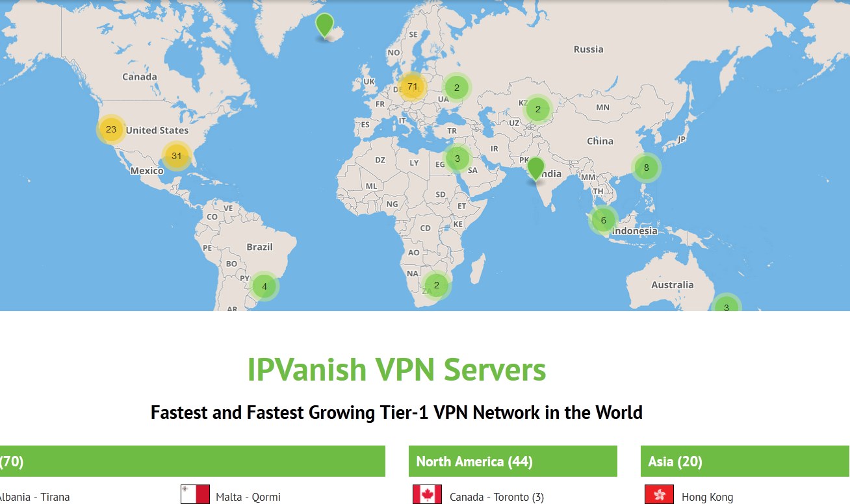
Task: Select the (70) region header
Action: pyautogui.click(x=192, y=461)
